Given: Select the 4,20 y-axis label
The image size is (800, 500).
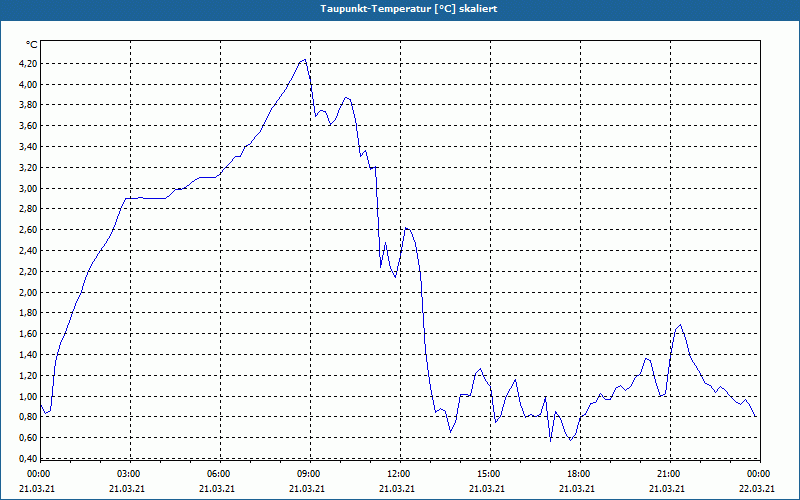Looking at the screenshot, I should [28, 64].
